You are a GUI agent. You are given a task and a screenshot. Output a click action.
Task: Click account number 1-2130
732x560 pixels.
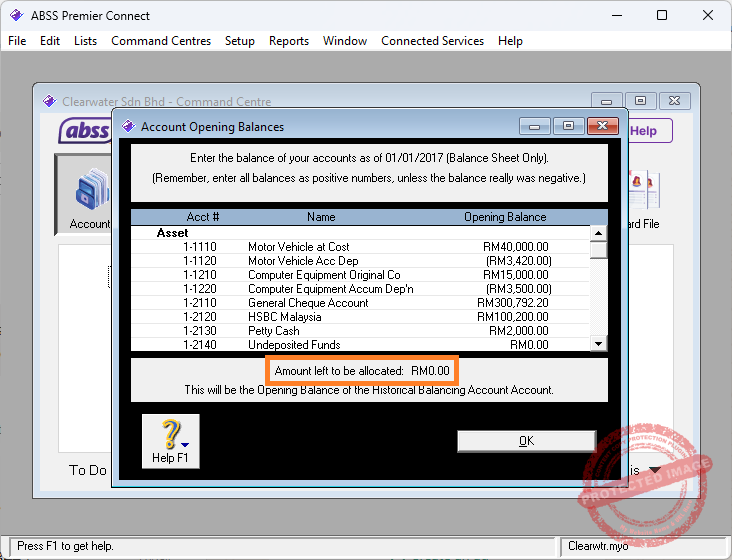coord(200,331)
